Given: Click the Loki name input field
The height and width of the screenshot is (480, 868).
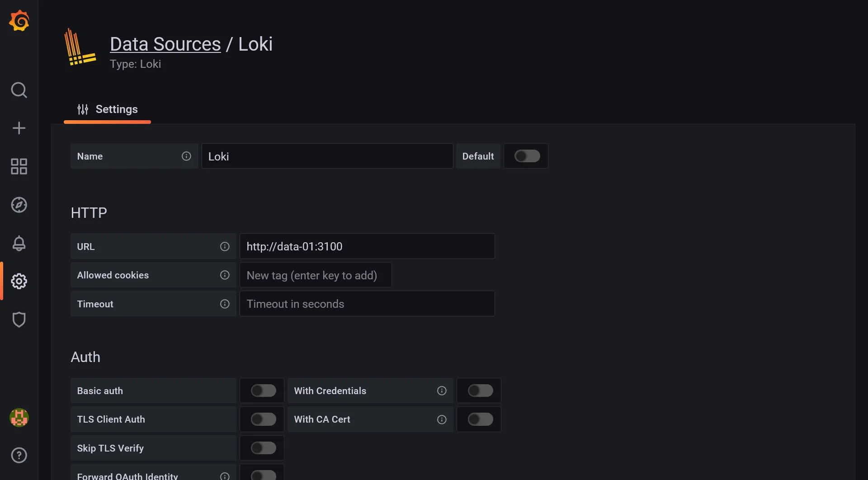Looking at the screenshot, I should point(327,156).
